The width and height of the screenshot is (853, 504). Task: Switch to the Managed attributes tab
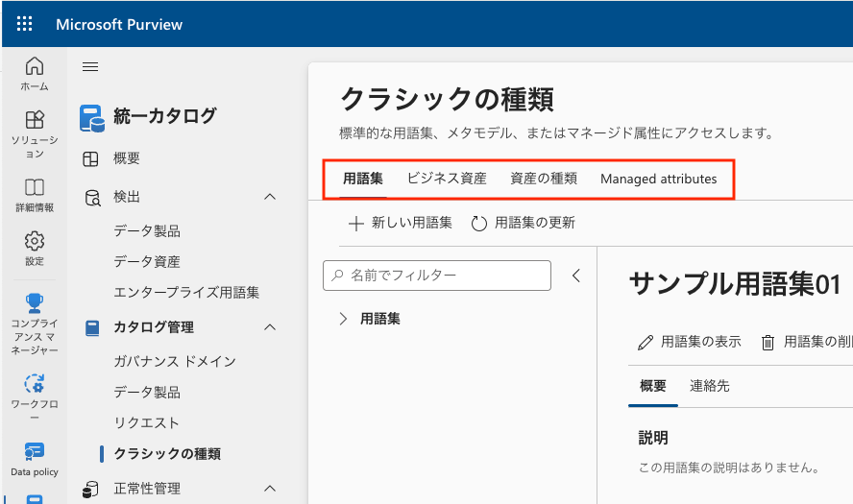[658, 179]
